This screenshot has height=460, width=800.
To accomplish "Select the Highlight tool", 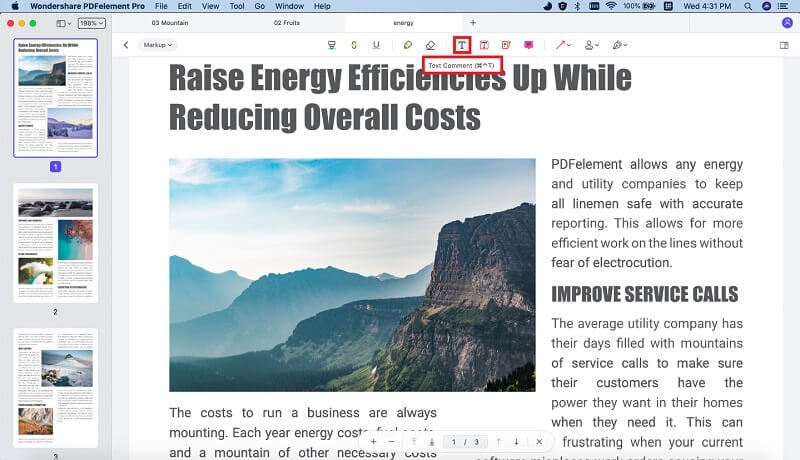I will point(332,45).
